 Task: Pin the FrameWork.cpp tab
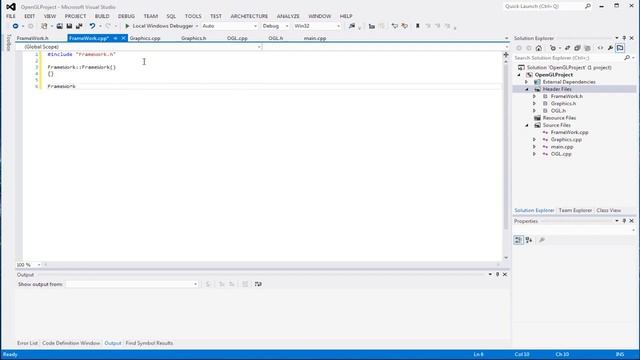116,38
